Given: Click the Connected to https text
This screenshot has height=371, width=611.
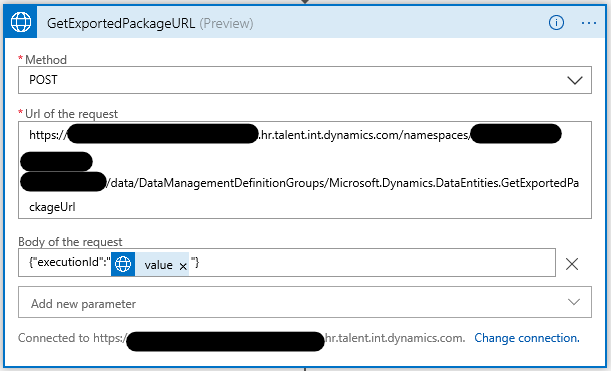Looking at the screenshot, I should click(72, 338).
